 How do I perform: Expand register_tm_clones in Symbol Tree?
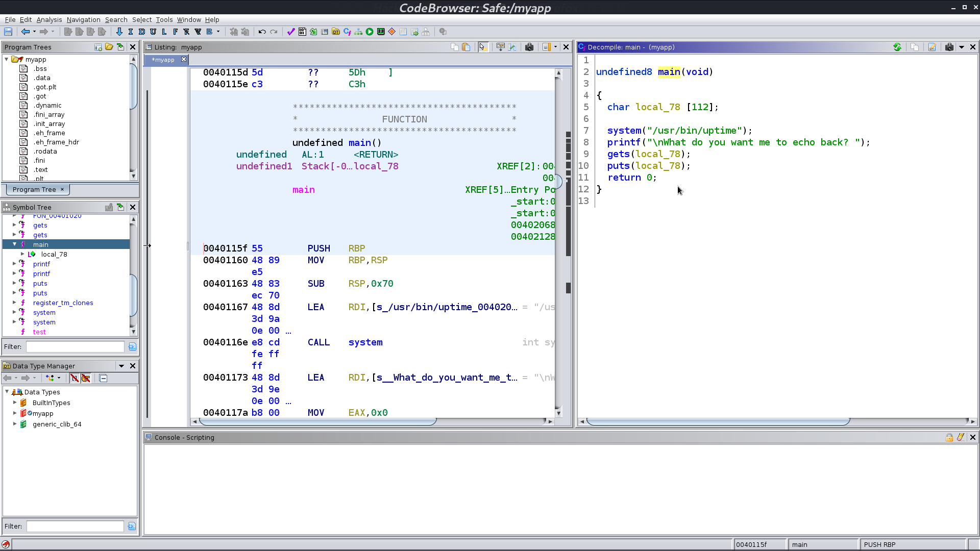tap(15, 303)
